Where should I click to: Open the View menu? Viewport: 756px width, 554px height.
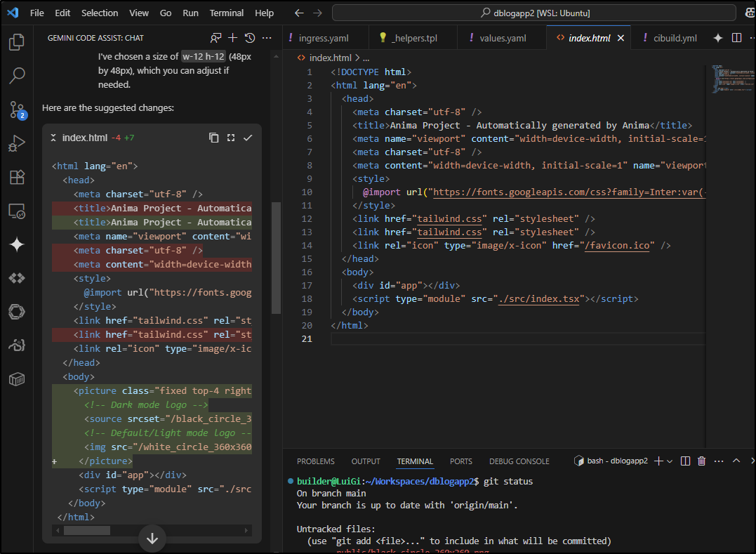coord(139,13)
